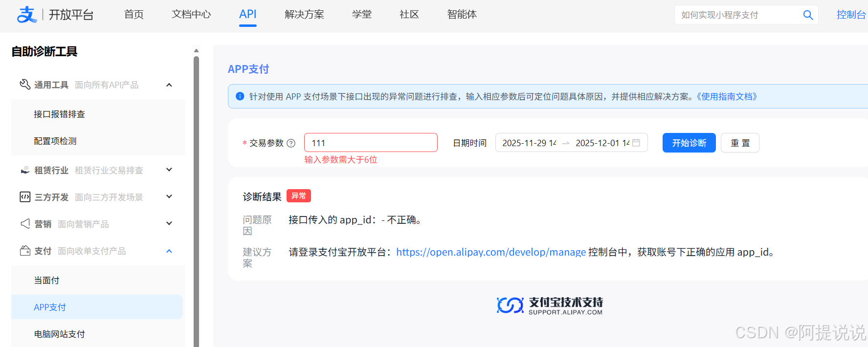This screenshot has height=347, width=868.
Task: Click the search magnifier icon
Action: click(808, 15)
